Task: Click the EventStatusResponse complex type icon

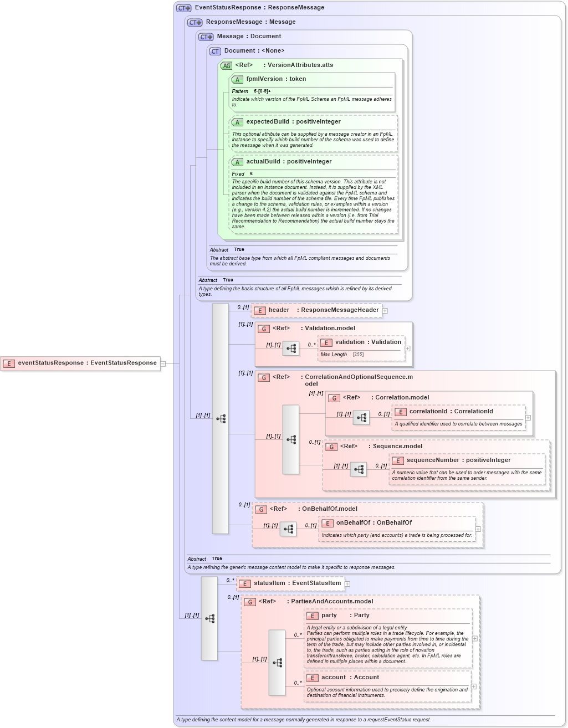Action: tap(184, 8)
